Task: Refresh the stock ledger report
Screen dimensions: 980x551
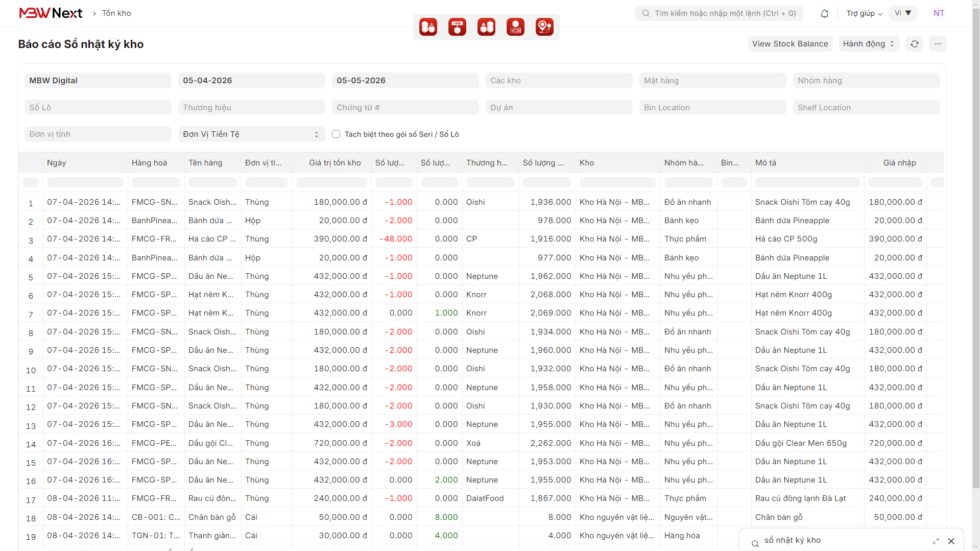Action: click(x=914, y=44)
